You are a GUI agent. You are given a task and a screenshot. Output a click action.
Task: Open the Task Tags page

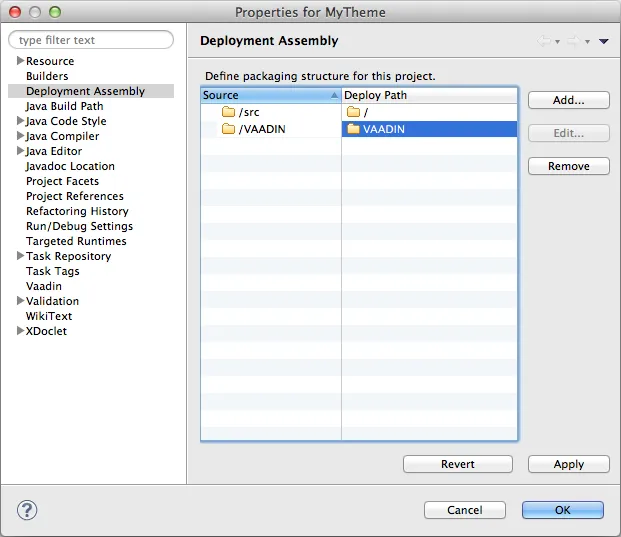(x=53, y=271)
